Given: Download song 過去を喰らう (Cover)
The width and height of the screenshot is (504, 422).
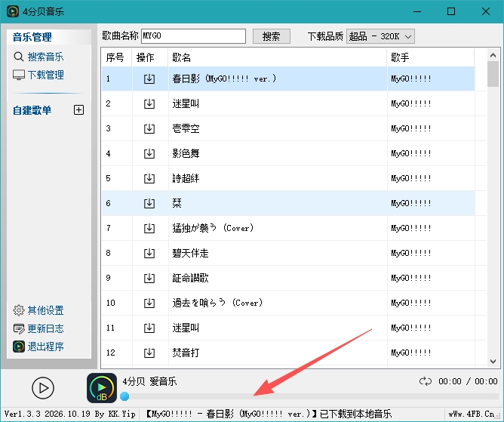Looking at the screenshot, I should coord(149,303).
